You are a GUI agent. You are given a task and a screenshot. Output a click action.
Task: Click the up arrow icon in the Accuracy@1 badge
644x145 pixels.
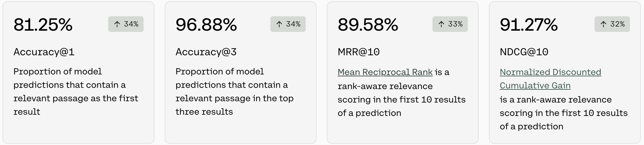tap(117, 24)
